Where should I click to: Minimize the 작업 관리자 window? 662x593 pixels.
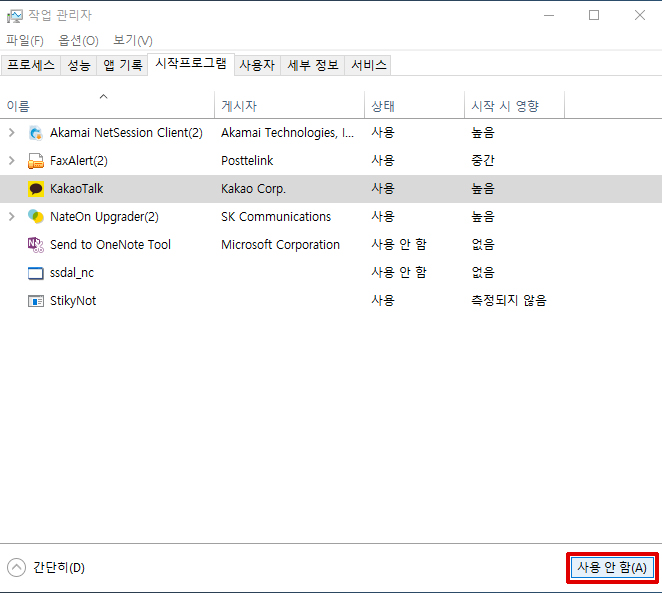coord(549,16)
